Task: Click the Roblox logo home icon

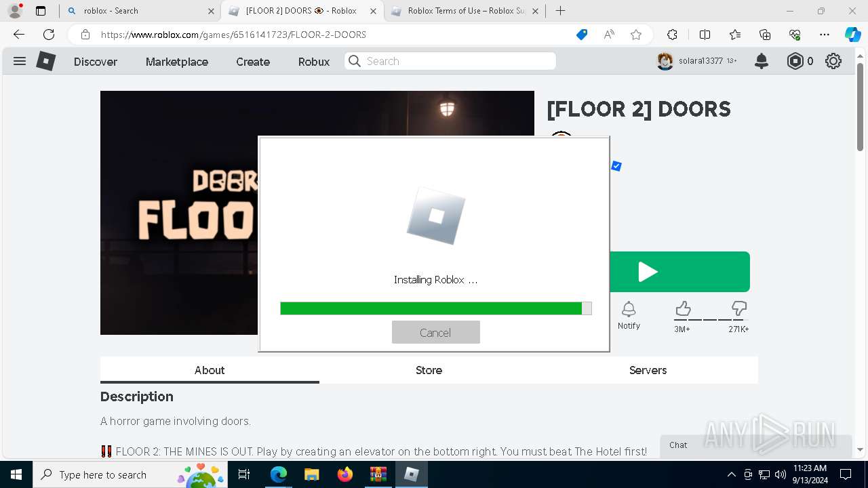Action: click(45, 61)
